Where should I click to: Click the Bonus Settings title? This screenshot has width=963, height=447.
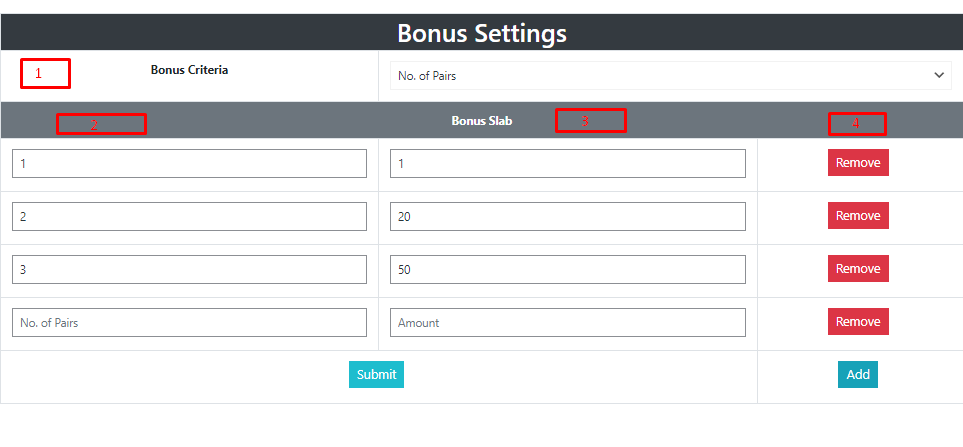point(481,33)
